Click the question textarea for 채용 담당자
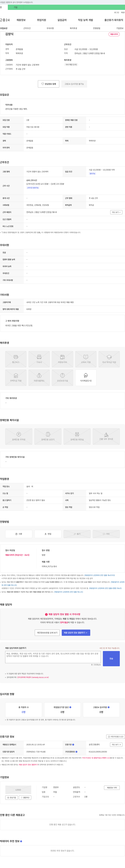The width and height of the screenshot is (125, 868). tap(53, 657)
